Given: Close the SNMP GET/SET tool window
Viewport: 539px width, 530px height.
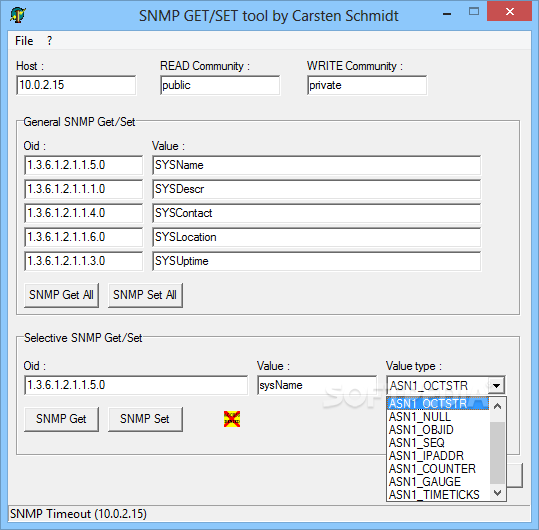Looking at the screenshot, I should click(x=509, y=12).
